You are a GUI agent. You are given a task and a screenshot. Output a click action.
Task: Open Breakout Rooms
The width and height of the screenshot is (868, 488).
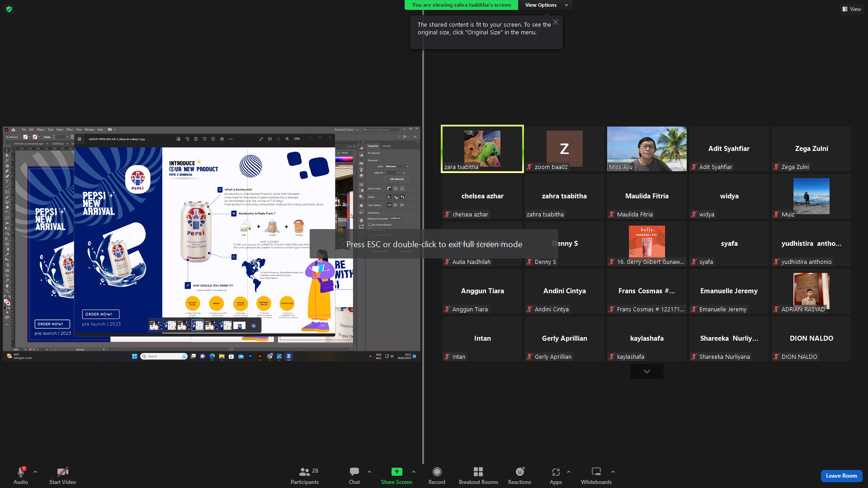pyautogui.click(x=478, y=475)
